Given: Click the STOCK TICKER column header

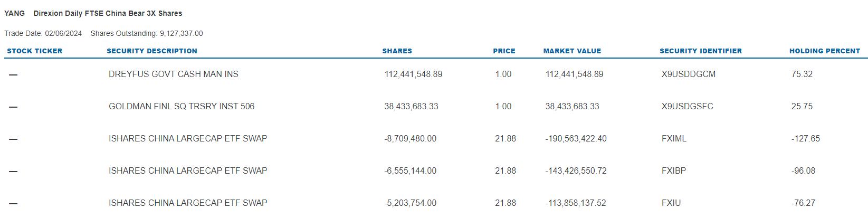Looking at the screenshot, I should click(x=34, y=51).
